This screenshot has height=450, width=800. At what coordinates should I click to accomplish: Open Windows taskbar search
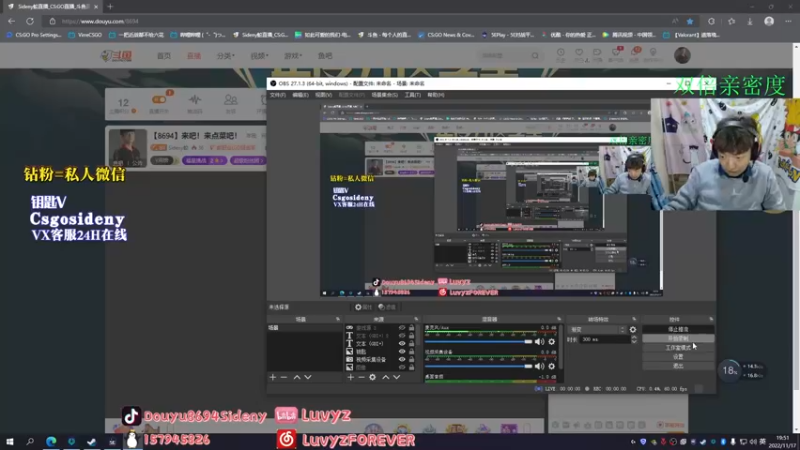click(30, 441)
